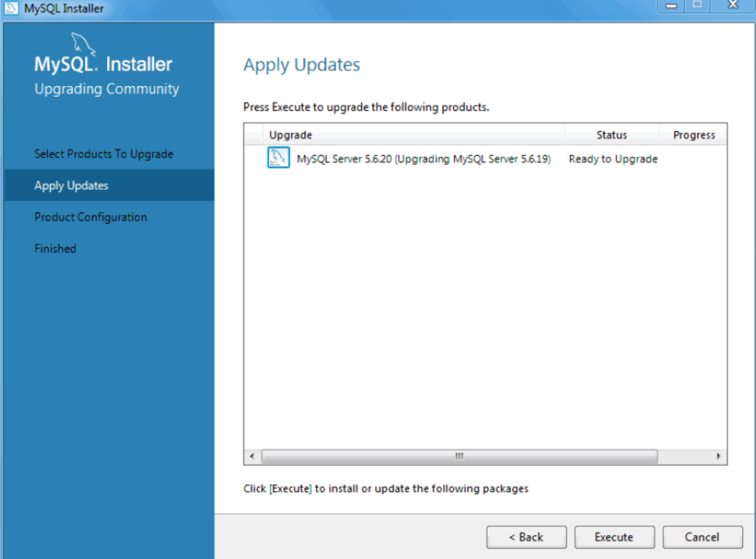The width and height of the screenshot is (756, 559).
Task: Minimize the MySQL Installer window
Action: tap(671, 6)
